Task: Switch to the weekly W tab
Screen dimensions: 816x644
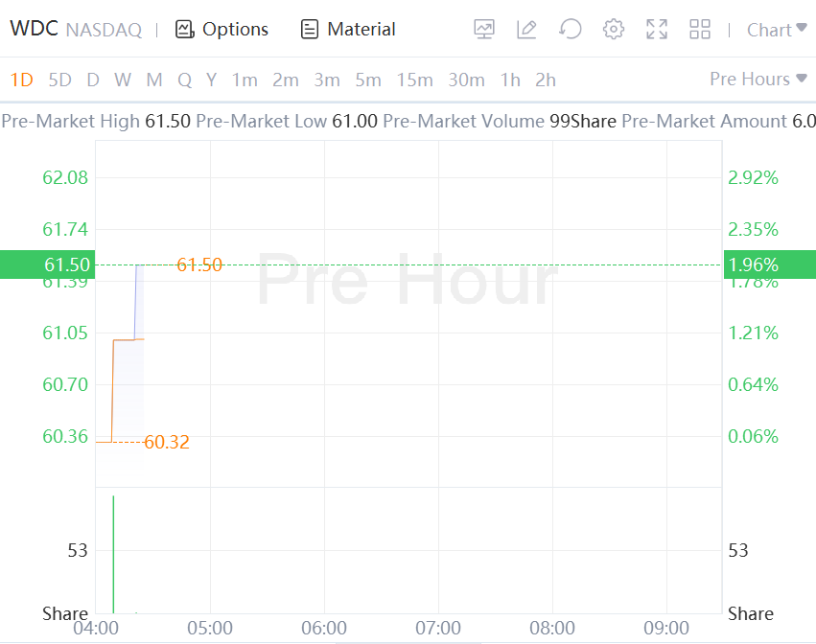Action: [123, 80]
